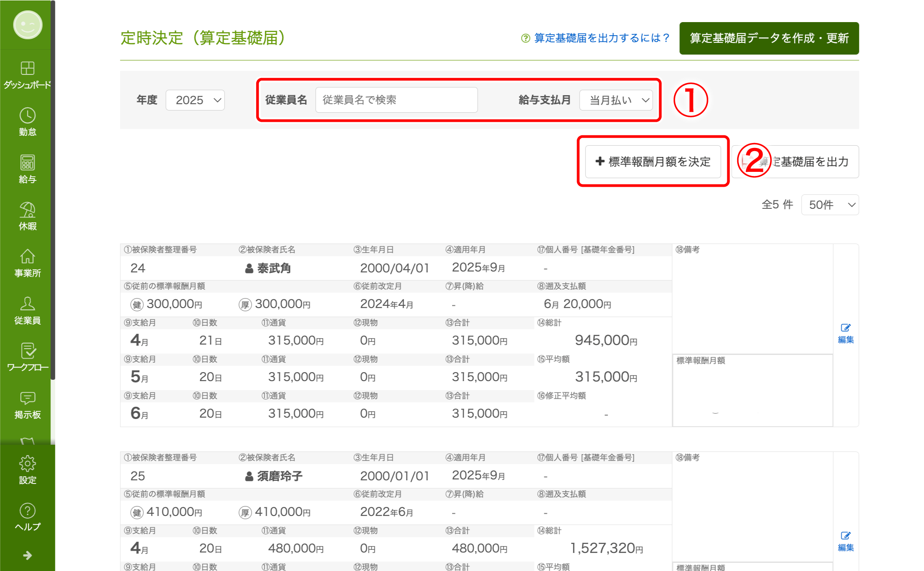Expand the sidebar with the arrow icon

tap(28, 555)
